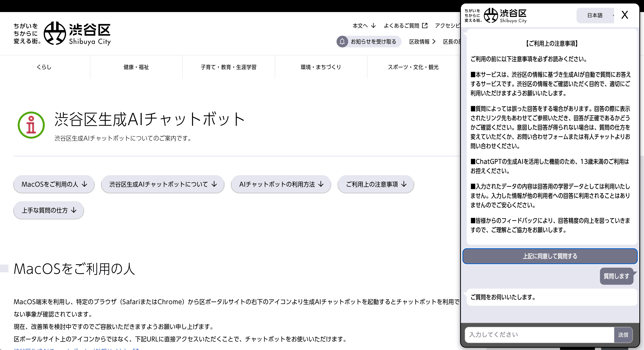Screen dimensions: 644x350
Task: Click the 送信 send button
Action: coord(623,335)
